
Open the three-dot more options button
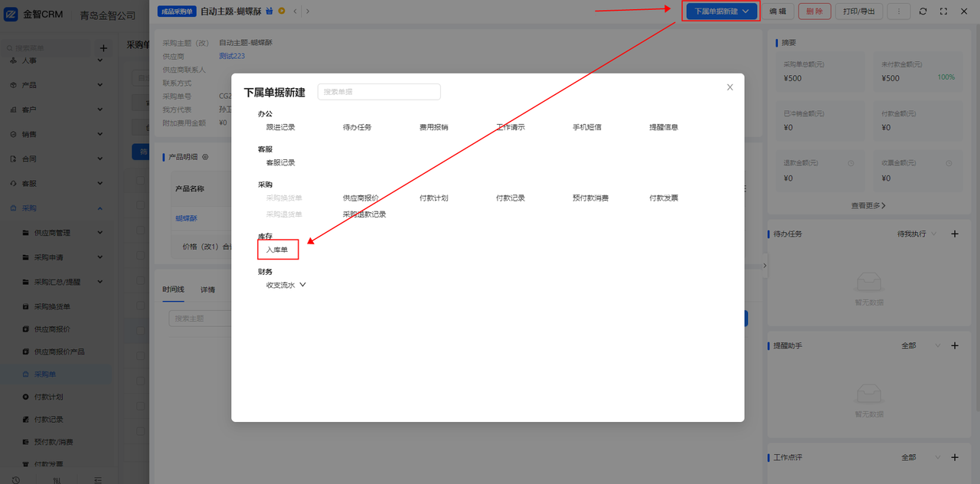899,11
